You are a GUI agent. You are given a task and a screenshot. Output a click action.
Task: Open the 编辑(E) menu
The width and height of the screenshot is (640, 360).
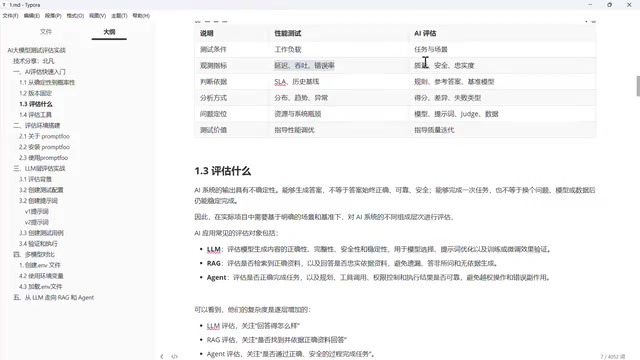click(31, 16)
